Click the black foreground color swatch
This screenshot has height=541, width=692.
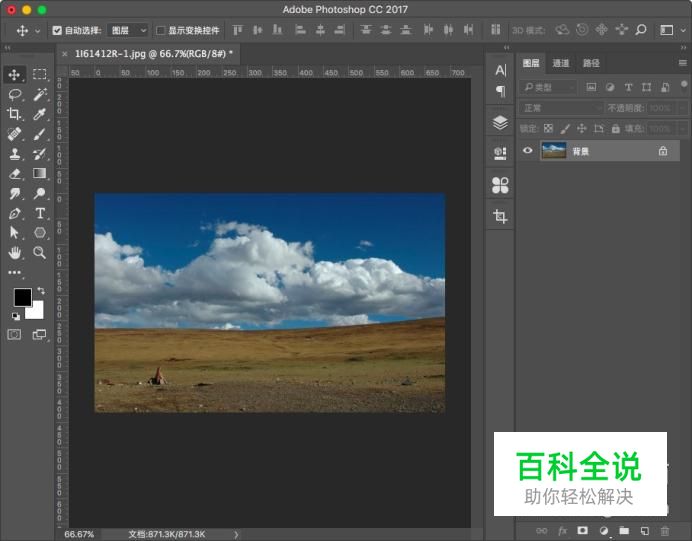click(x=22, y=297)
